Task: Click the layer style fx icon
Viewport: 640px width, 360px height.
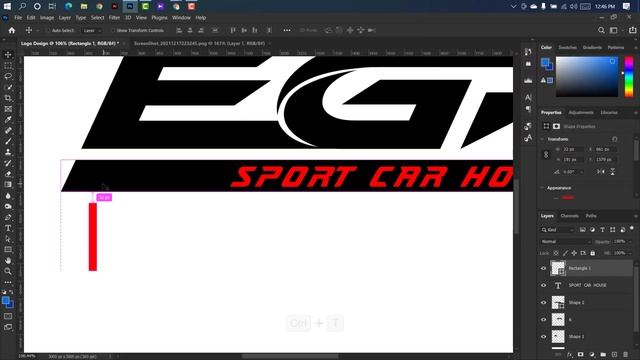Action: click(569, 354)
